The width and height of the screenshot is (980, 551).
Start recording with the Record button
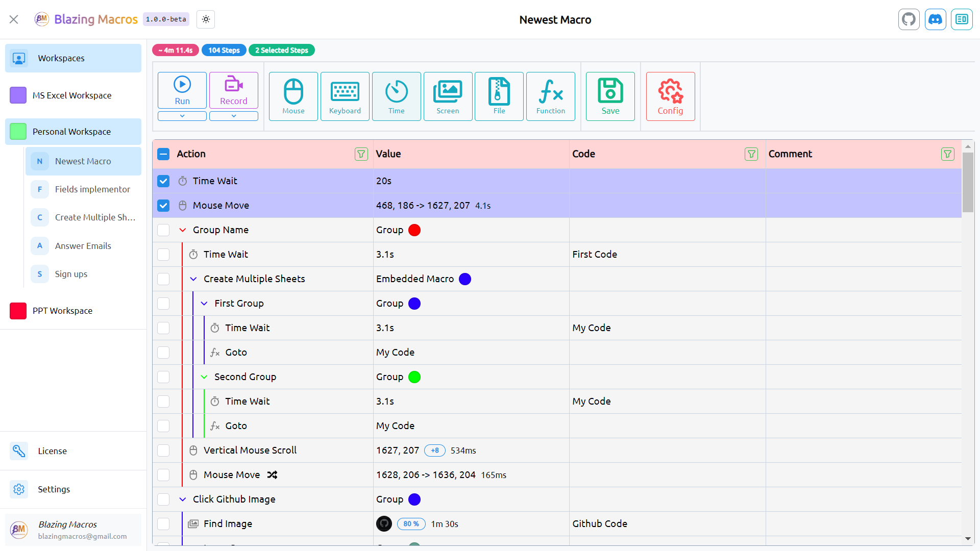click(234, 90)
